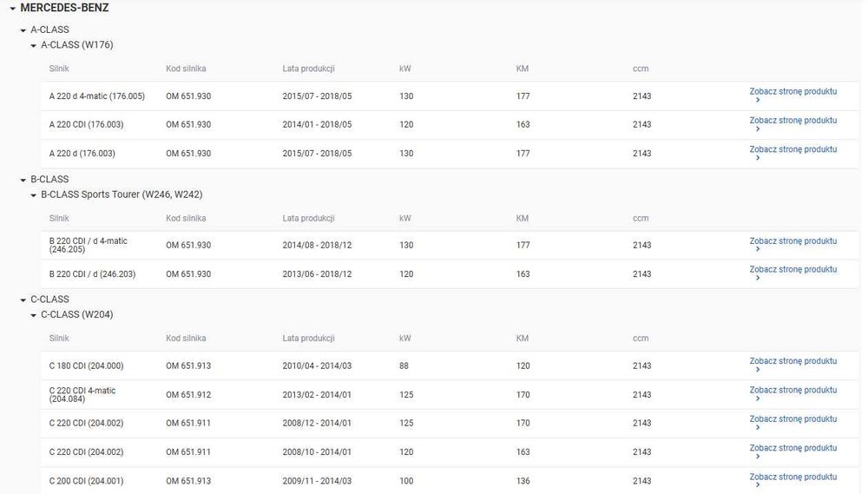Click chevron icon for C 220 CDI 4-matic row

click(x=758, y=398)
